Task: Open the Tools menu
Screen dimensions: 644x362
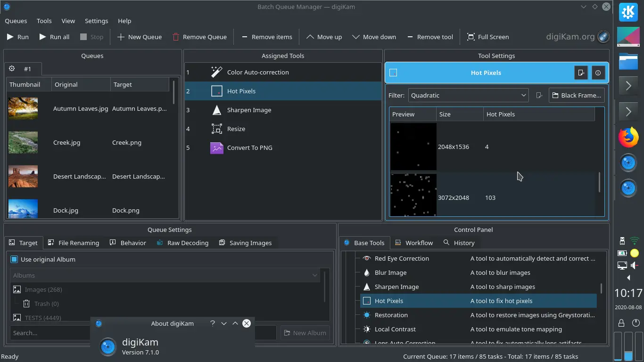Action: [44, 21]
